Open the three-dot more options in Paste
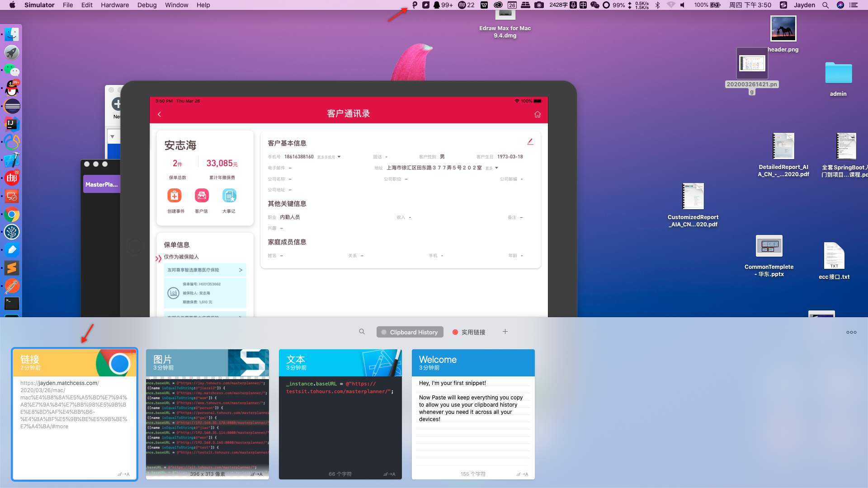868x488 pixels. coord(851,332)
